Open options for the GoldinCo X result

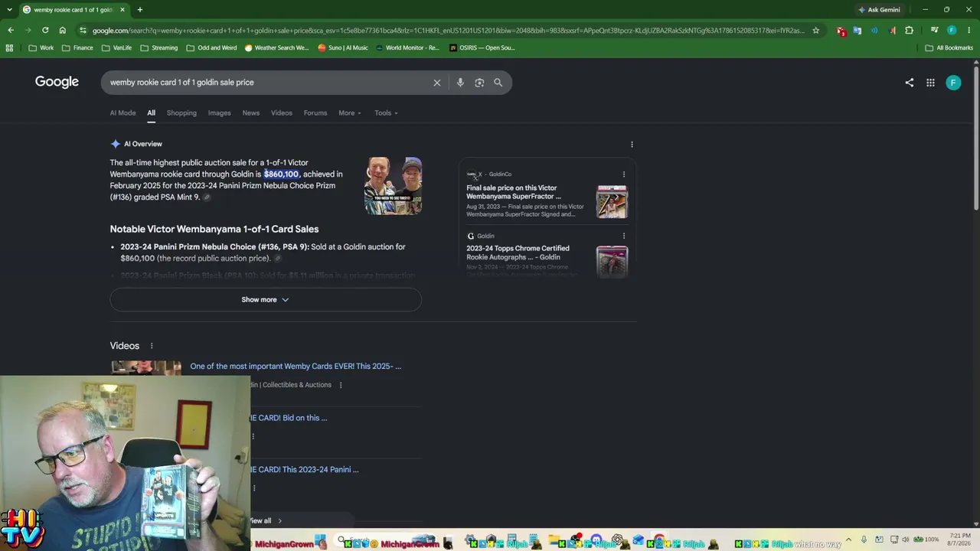click(x=624, y=174)
